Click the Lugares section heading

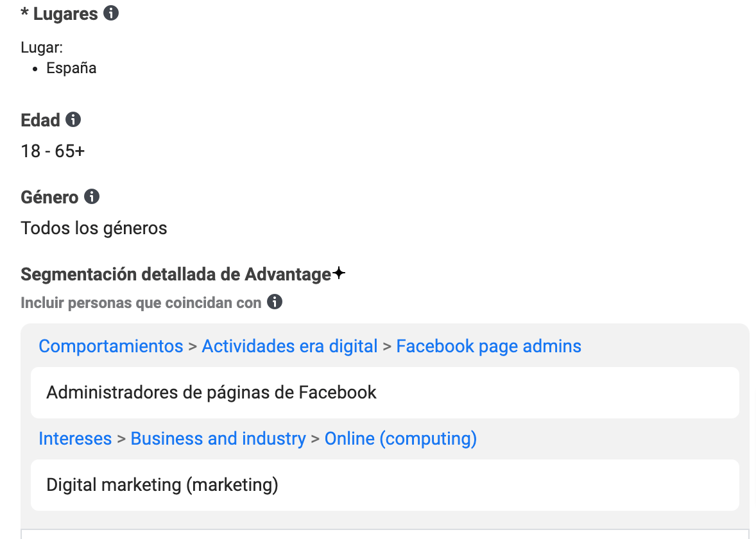point(65,14)
